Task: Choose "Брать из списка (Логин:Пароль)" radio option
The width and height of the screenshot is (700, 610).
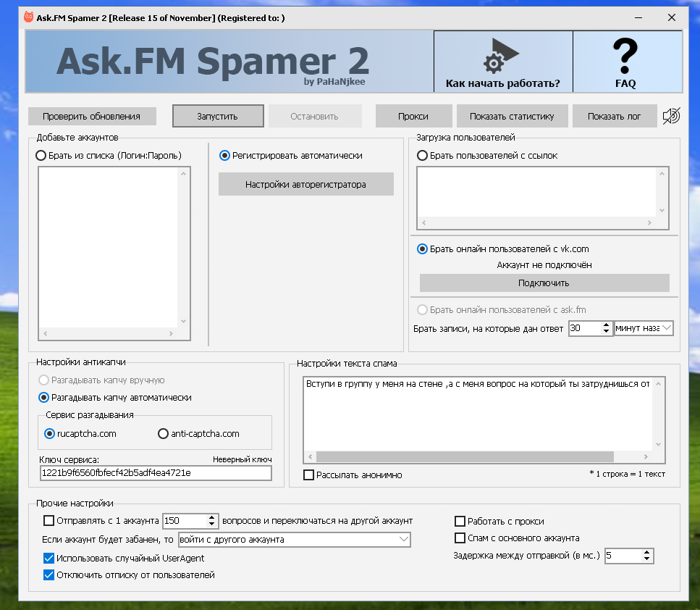Action: (x=41, y=155)
